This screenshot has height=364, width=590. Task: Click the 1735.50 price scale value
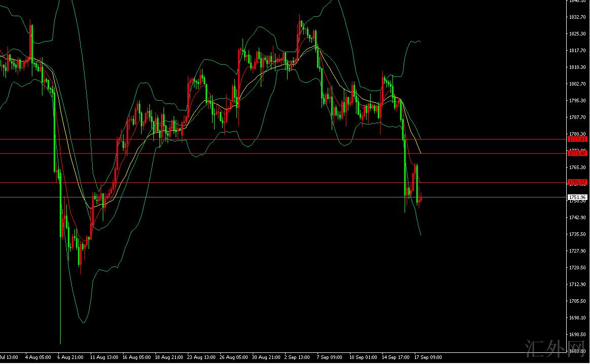click(578, 234)
